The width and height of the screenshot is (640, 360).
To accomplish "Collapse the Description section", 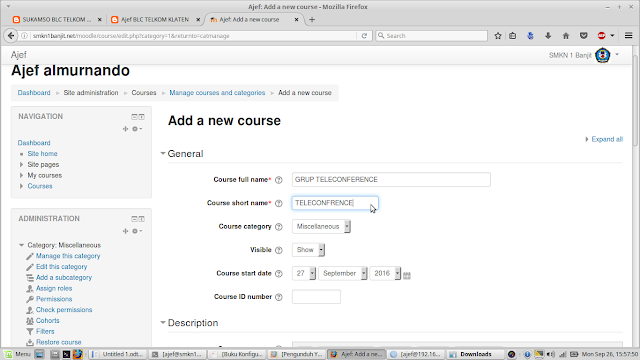I will [x=163, y=323].
